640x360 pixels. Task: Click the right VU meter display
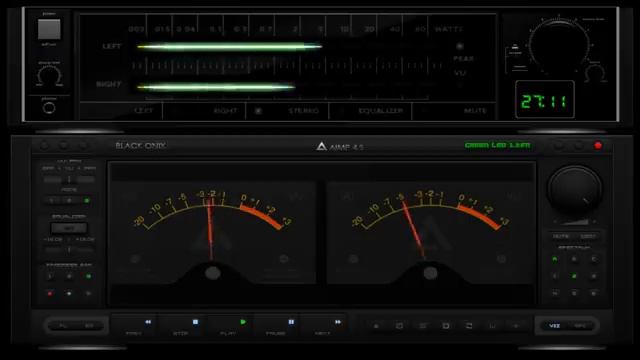pyautogui.click(x=431, y=233)
